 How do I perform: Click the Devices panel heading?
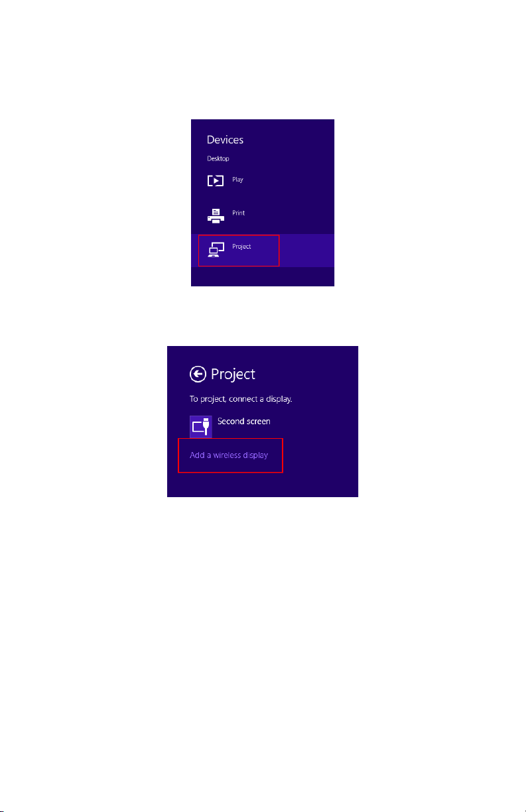pos(225,140)
